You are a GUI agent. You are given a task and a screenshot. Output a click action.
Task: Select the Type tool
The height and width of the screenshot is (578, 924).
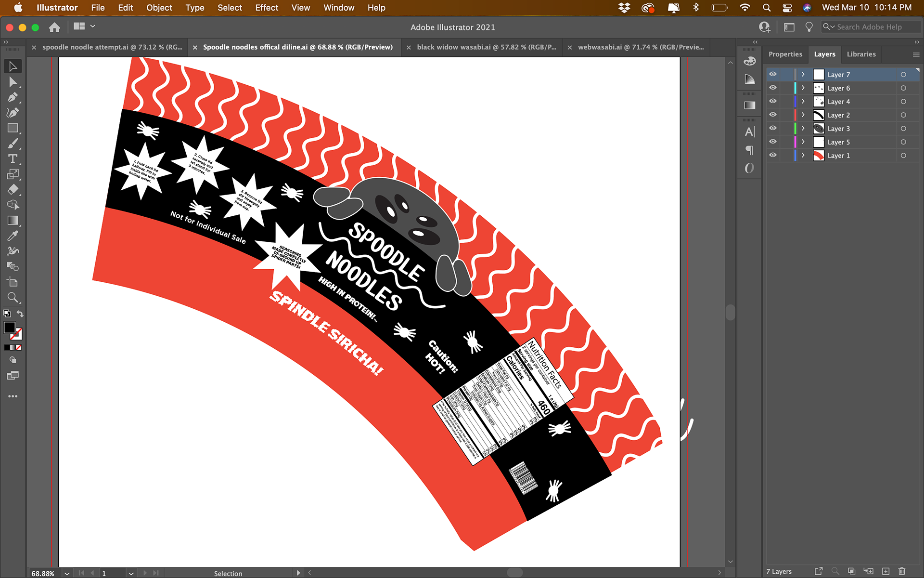pos(13,159)
